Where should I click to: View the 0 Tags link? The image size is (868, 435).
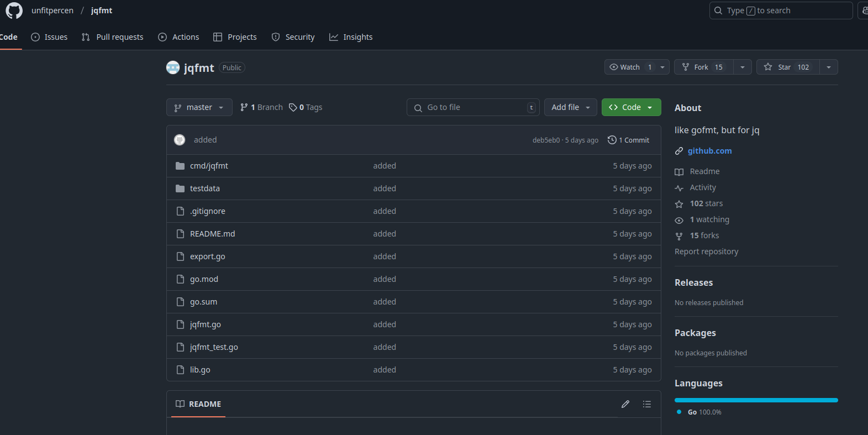[x=306, y=107]
